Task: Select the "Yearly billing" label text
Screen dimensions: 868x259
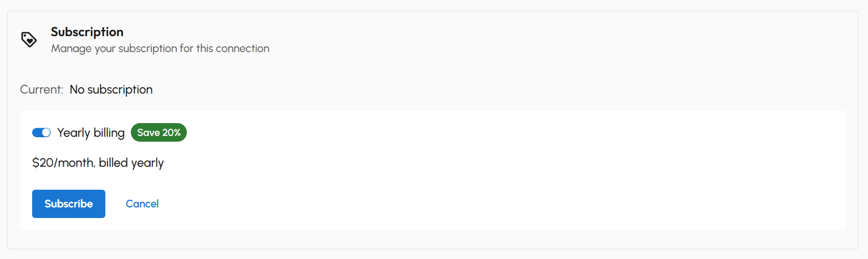Action: click(91, 133)
